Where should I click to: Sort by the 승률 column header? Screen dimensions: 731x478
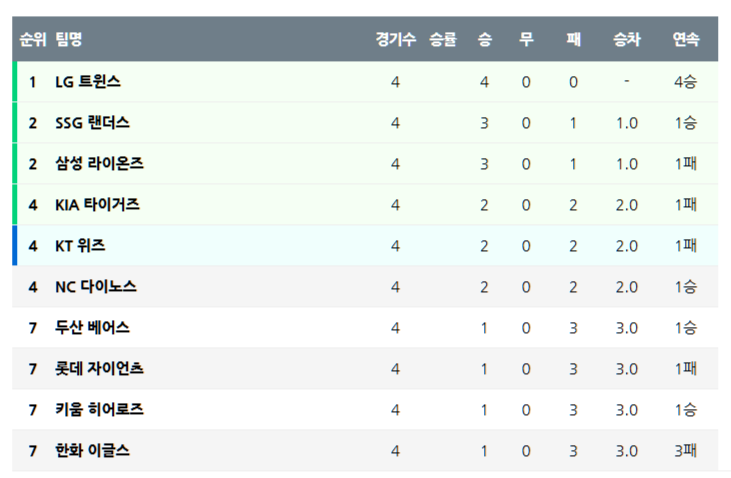[x=443, y=40]
